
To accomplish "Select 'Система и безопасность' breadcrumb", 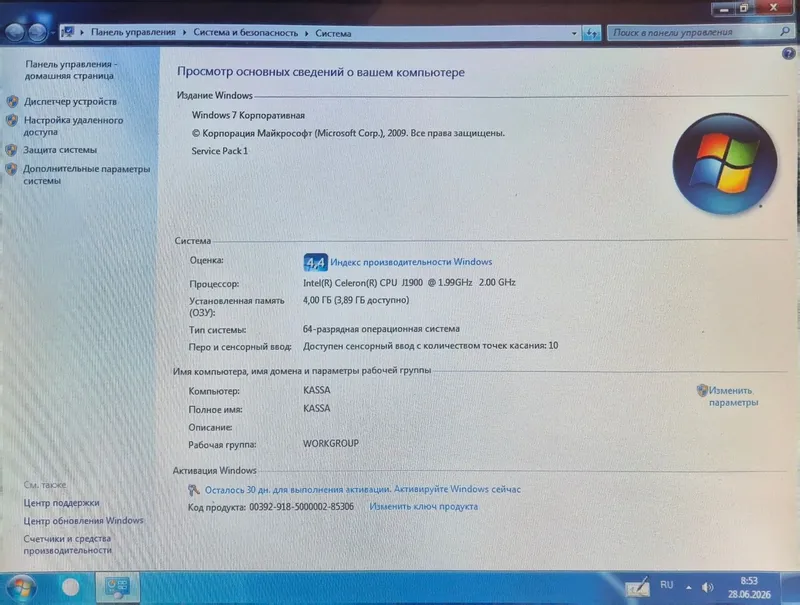I will click(x=245, y=33).
